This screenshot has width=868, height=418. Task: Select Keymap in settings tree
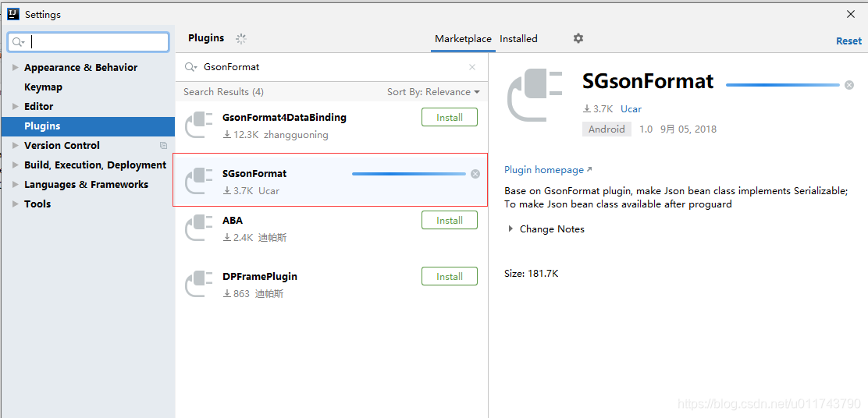tap(43, 87)
